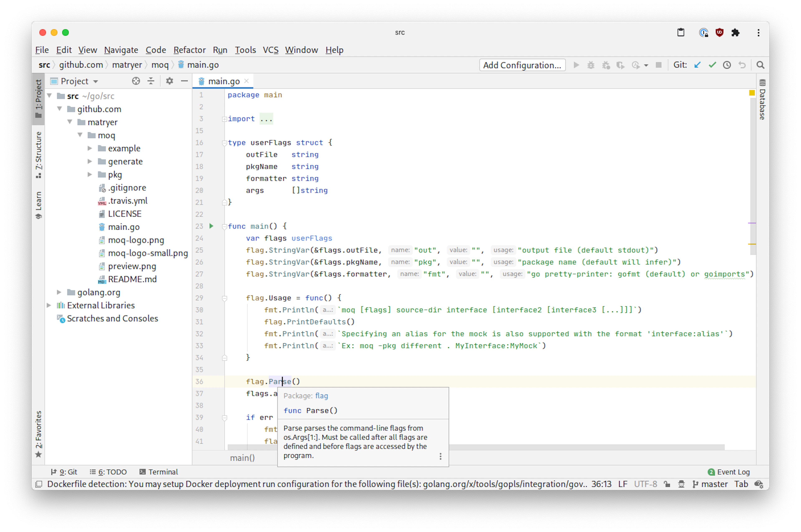Expand folded import block on line 3

224,119
